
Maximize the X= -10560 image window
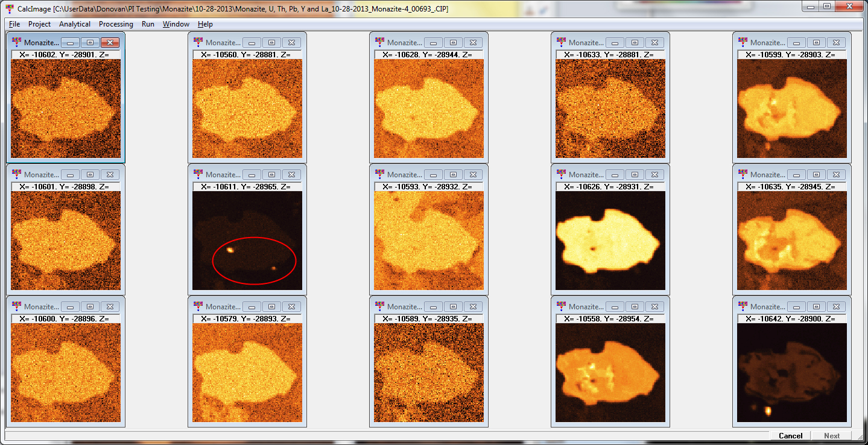[271, 43]
